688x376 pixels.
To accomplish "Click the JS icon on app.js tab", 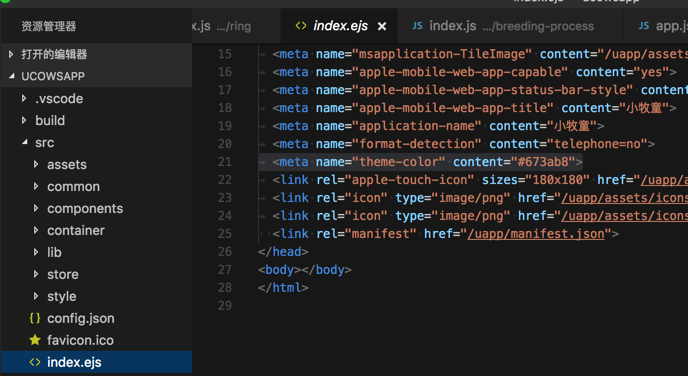I will point(644,26).
